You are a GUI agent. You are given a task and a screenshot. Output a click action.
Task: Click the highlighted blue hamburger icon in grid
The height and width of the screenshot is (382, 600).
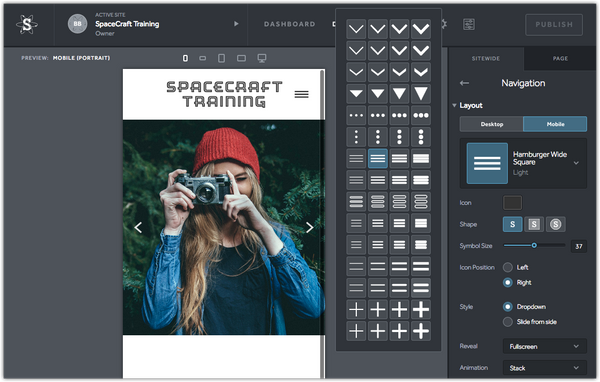(x=378, y=158)
